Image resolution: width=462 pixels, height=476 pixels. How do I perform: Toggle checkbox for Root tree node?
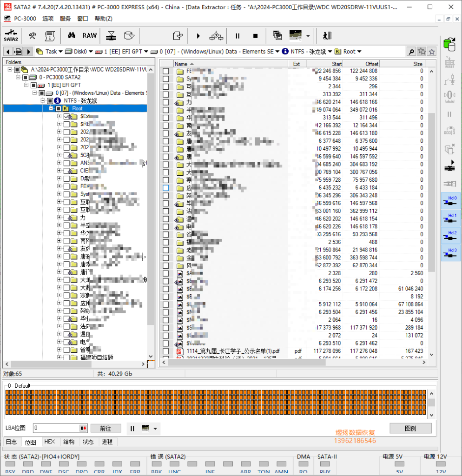(58, 108)
